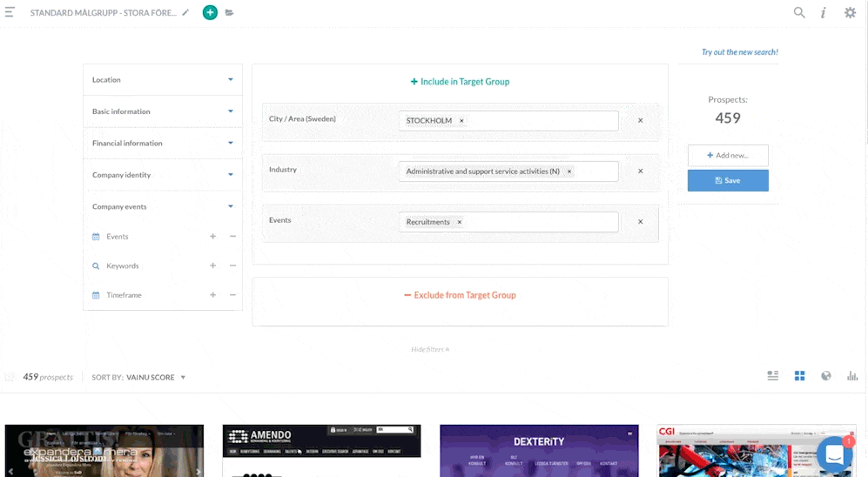The width and height of the screenshot is (868, 477).
Task: Click the Try out the new search link
Action: click(x=739, y=52)
